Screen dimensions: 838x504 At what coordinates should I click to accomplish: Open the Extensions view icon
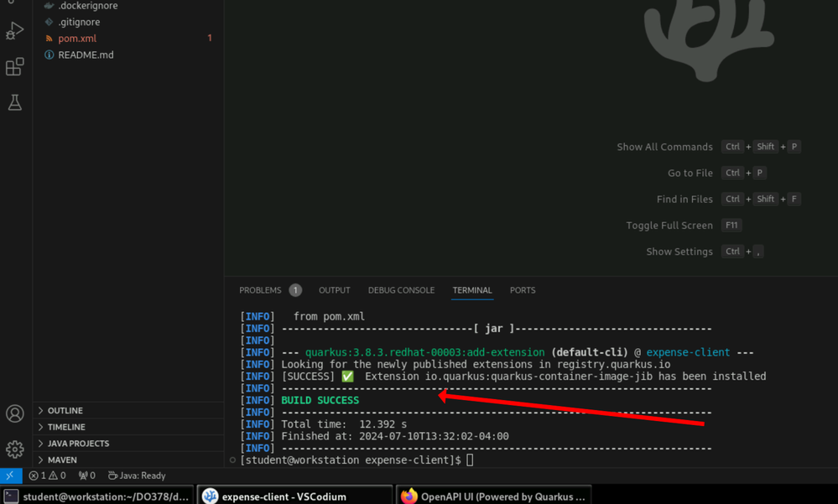[x=14, y=67]
